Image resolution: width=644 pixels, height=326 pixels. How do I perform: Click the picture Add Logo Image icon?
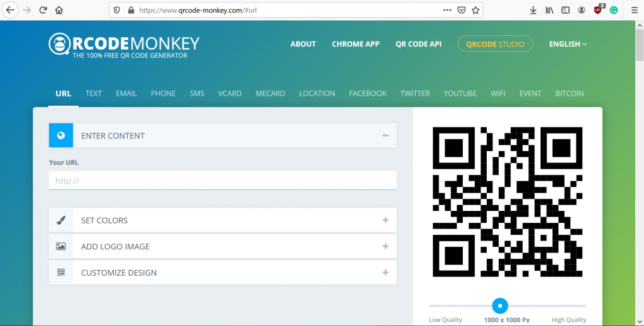tap(61, 247)
